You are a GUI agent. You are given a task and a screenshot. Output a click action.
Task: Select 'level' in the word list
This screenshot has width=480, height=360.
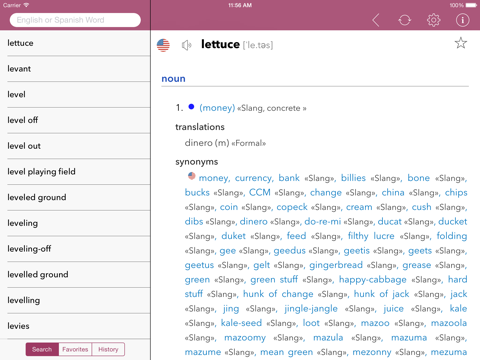(75, 95)
